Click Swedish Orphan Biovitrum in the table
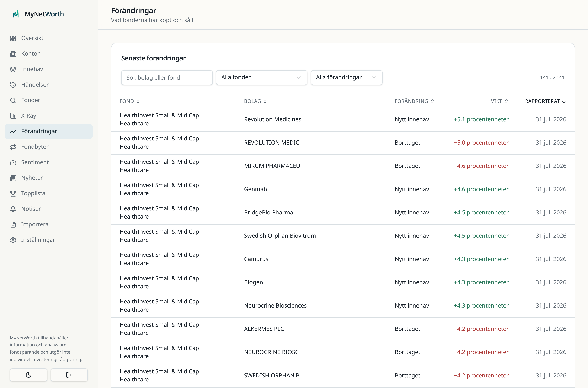588x388 pixels. [280, 236]
